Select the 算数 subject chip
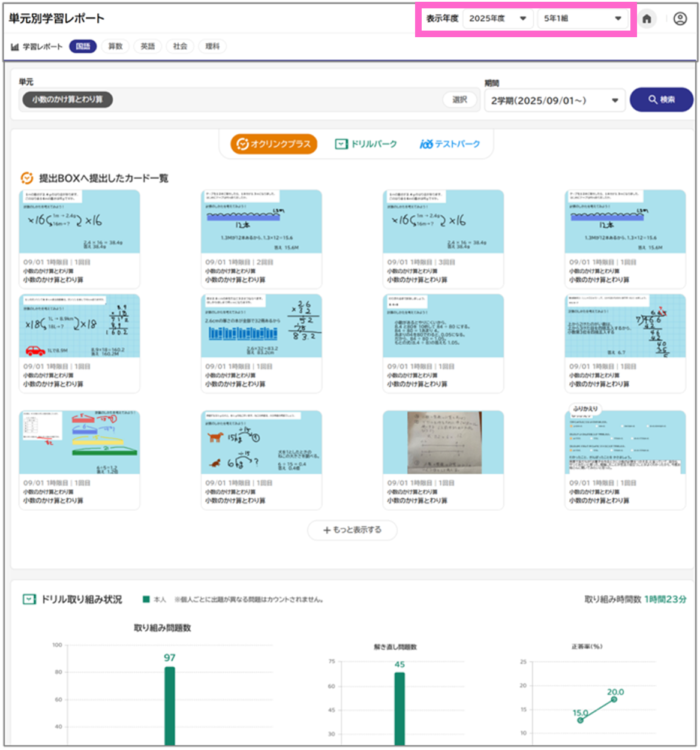 coord(115,46)
